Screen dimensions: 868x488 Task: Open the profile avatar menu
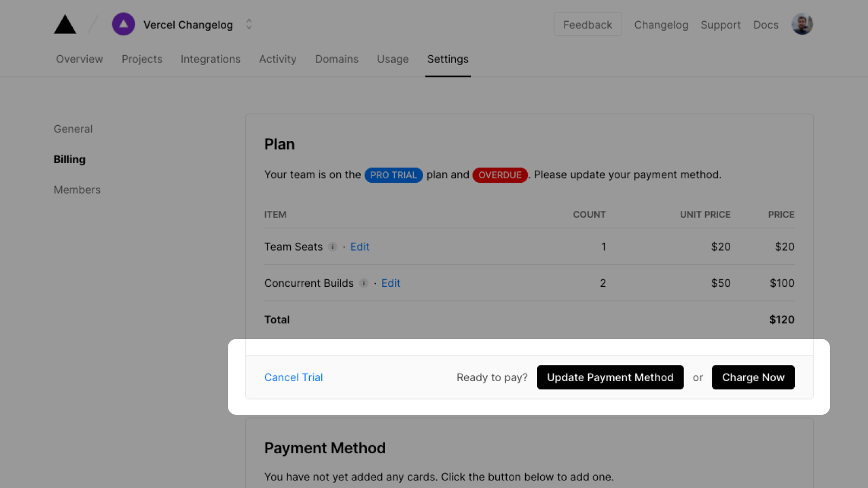pyautogui.click(x=802, y=24)
